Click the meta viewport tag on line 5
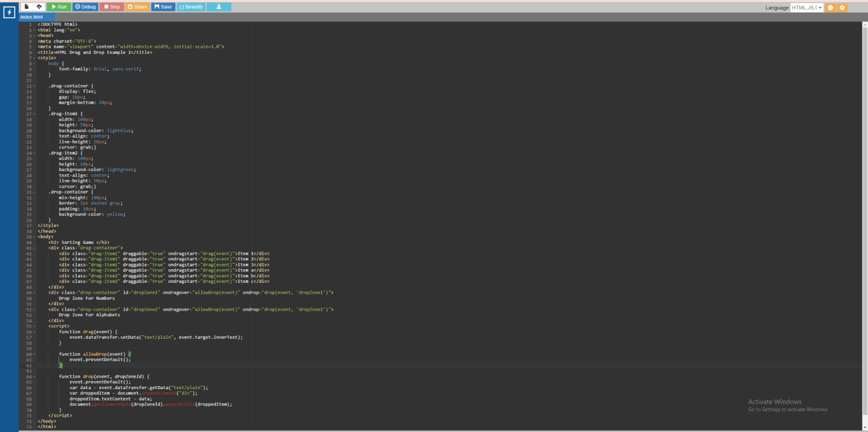This screenshot has width=868, height=432. [x=131, y=47]
